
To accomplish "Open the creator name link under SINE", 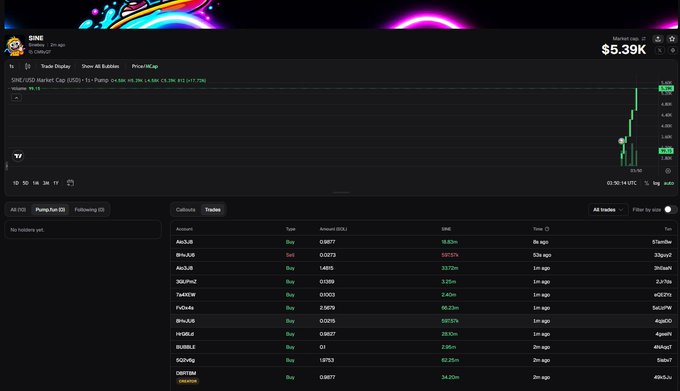I will (36, 45).
